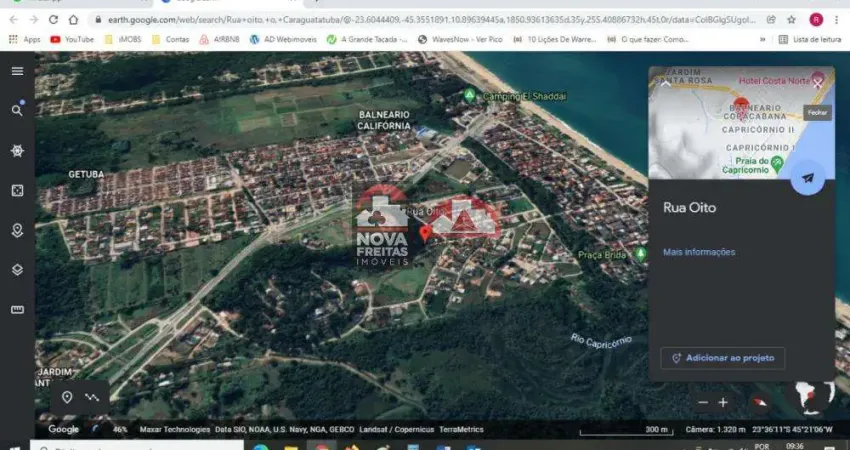This screenshot has width=850, height=450.
Task: Select the Measure distance ruler tool
Action: pyautogui.click(x=17, y=310)
